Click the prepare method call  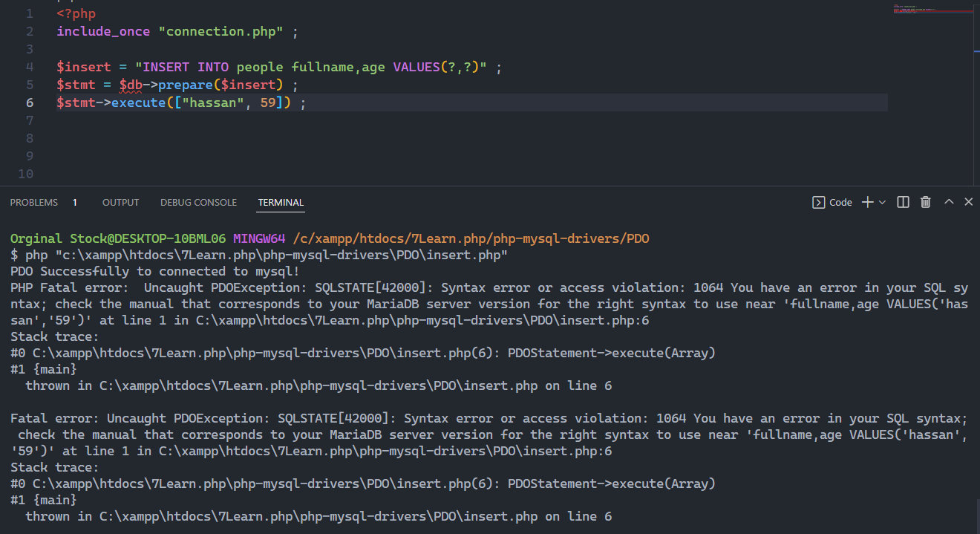[x=186, y=85]
